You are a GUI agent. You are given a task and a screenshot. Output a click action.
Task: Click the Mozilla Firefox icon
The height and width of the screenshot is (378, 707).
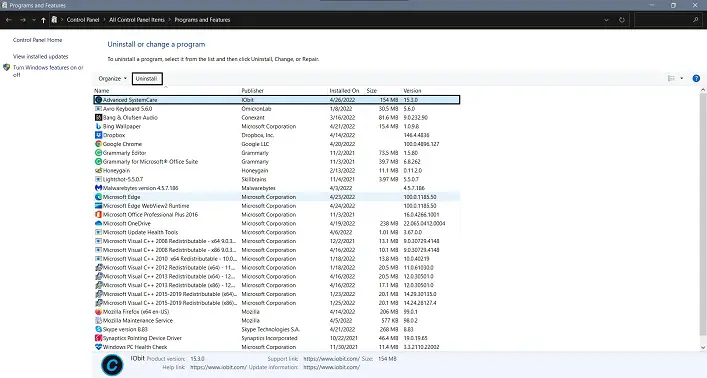pyautogui.click(x=98, y=312)
